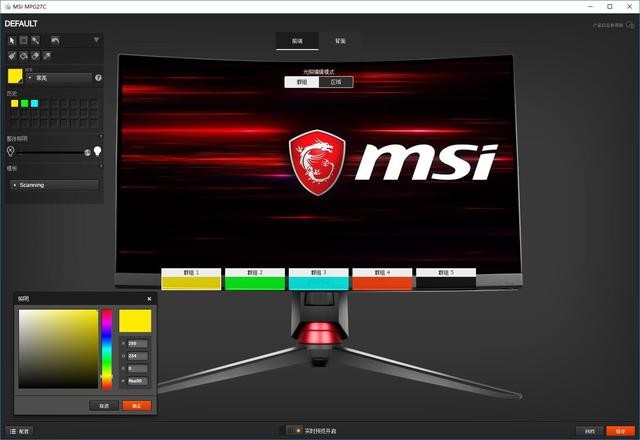Screen dimensions: 640x440
Task: Click the dim bulb minimum brightness icon
Action: 11,151
